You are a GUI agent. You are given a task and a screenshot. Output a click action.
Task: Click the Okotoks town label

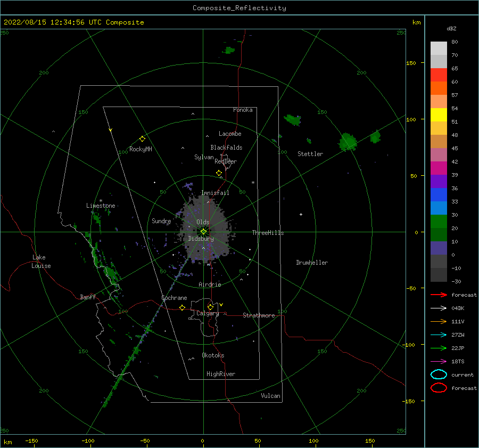(213, 355)
